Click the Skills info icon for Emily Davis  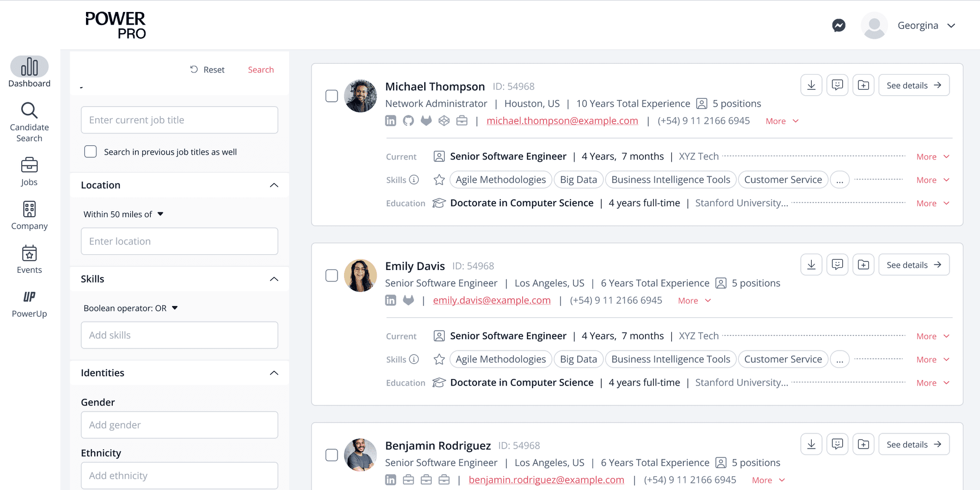click(x=414, y=359)
